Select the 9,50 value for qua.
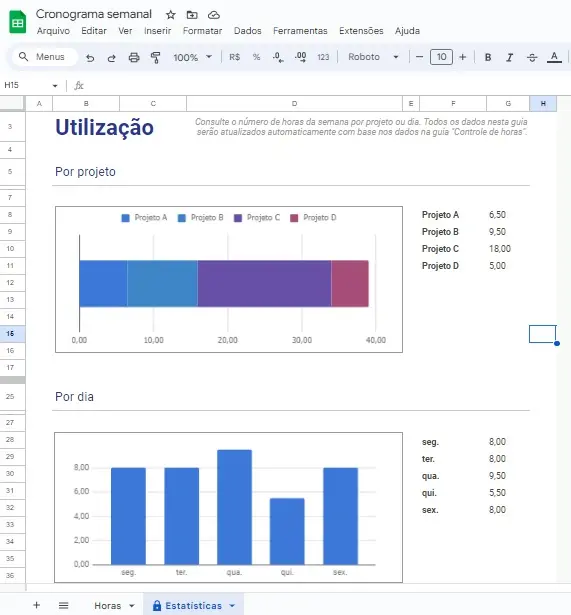This screenshot has height=615, width=571. coord(497,476)
